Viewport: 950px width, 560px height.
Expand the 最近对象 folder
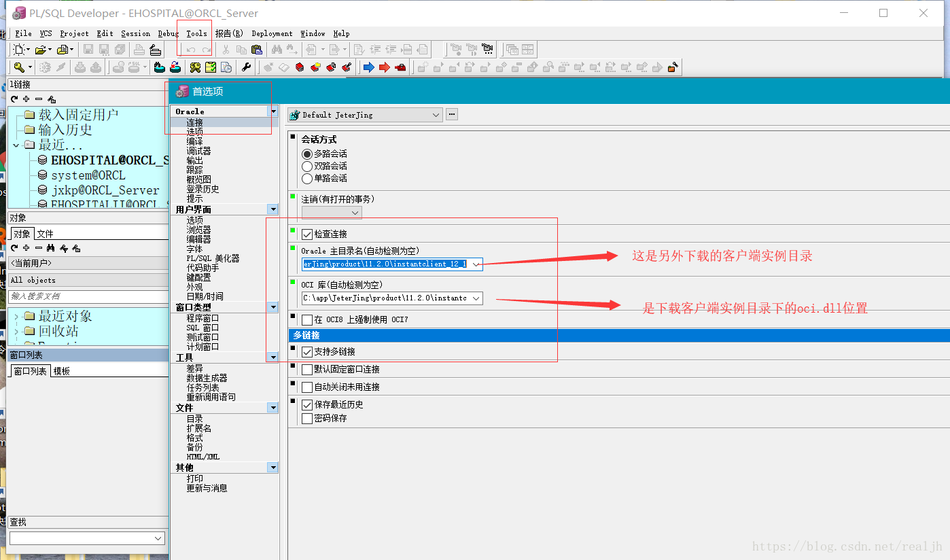16,316
